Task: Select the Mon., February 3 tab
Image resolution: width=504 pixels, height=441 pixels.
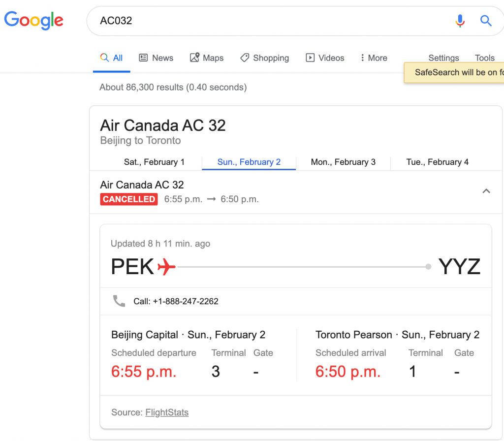Action: (x=343, y=162)
